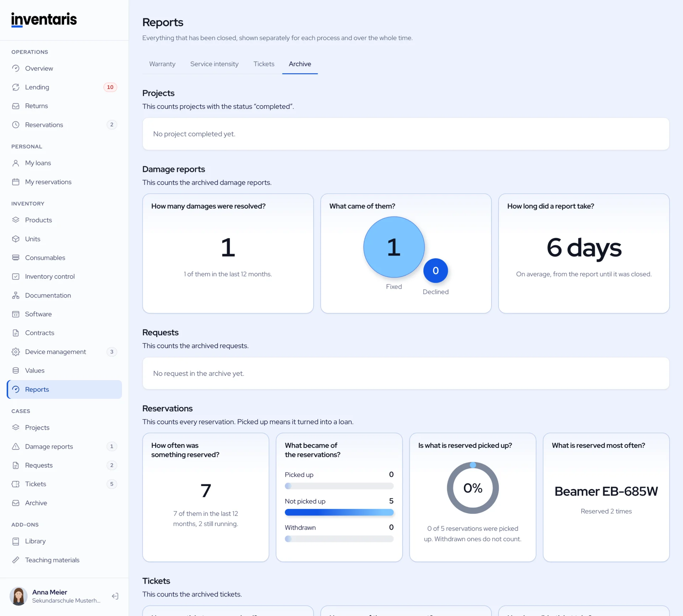Click Anna Meier's profile avatar
Screen dimensions: 683x616
[18, 596]
